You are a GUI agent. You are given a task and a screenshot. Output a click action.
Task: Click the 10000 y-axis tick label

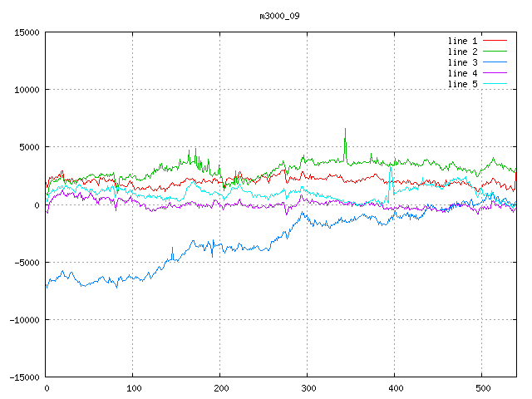(26, 90)
